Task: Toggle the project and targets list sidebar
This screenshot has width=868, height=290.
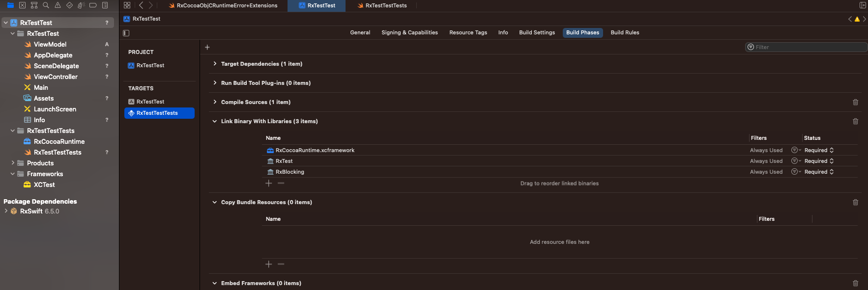Action: tap(126, 33)
